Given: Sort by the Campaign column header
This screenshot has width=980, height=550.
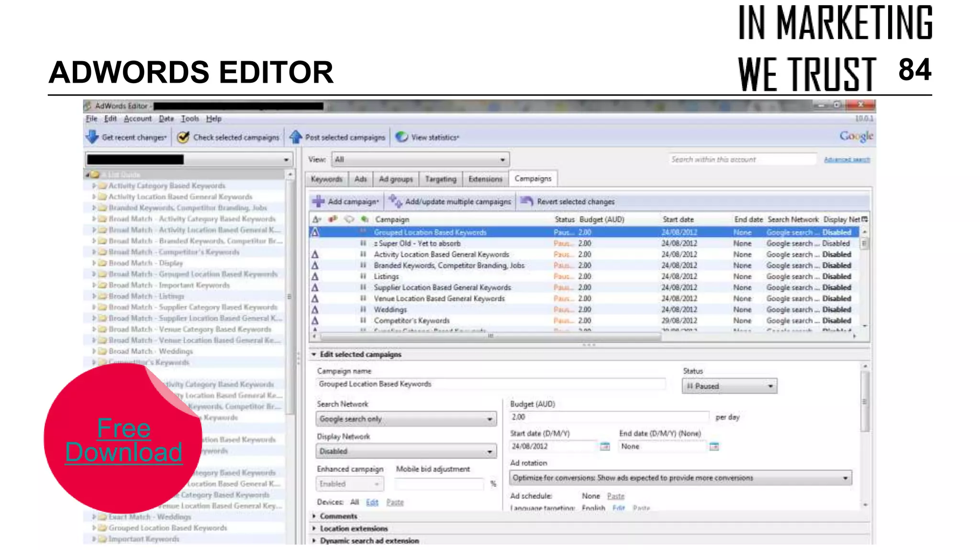Looking at the screenshot, I should 392,220.
